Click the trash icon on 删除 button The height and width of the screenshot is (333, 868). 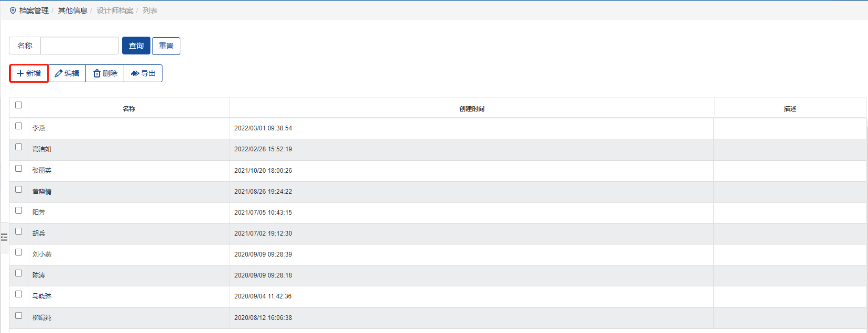click(x=97, y=73)
